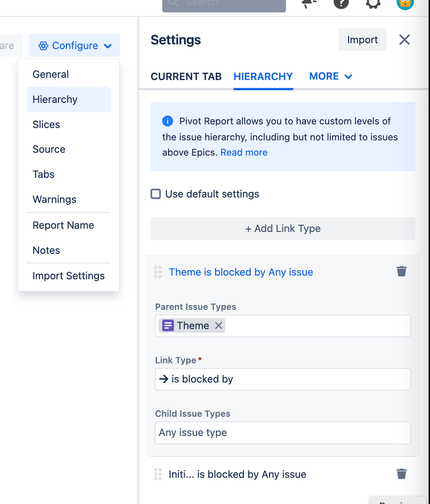Close the Settings panel

pos(404,40)
